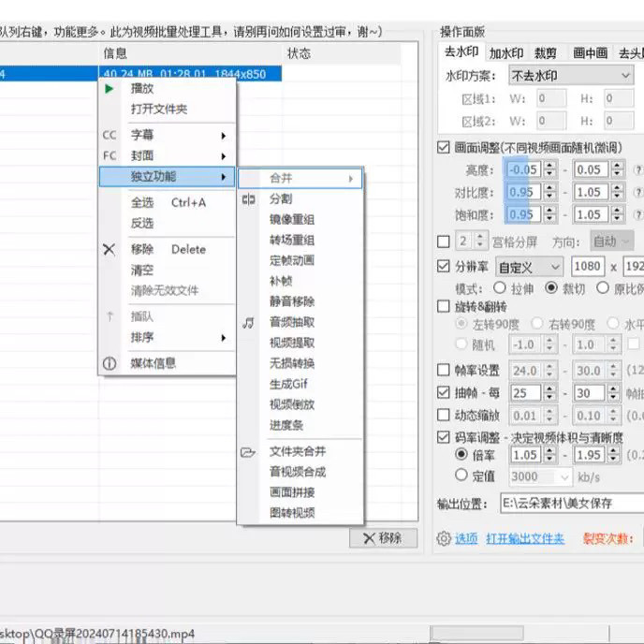Click the folder icon beside 文件夹合并
The image size is (644, 644).
[248, 452]
